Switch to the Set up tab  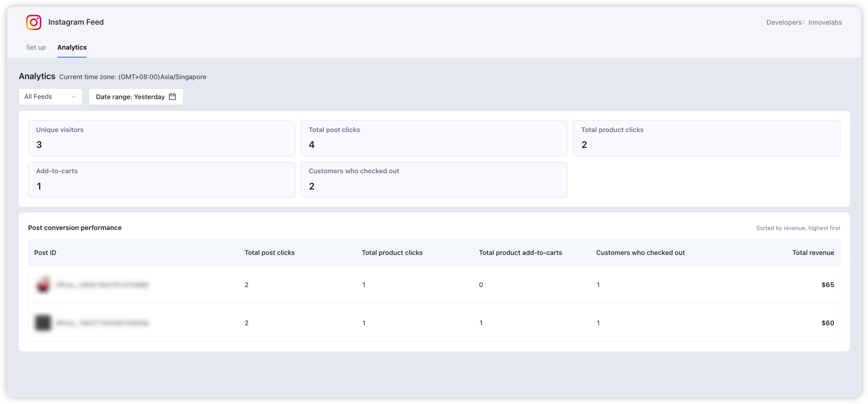[x=36, y=47]
